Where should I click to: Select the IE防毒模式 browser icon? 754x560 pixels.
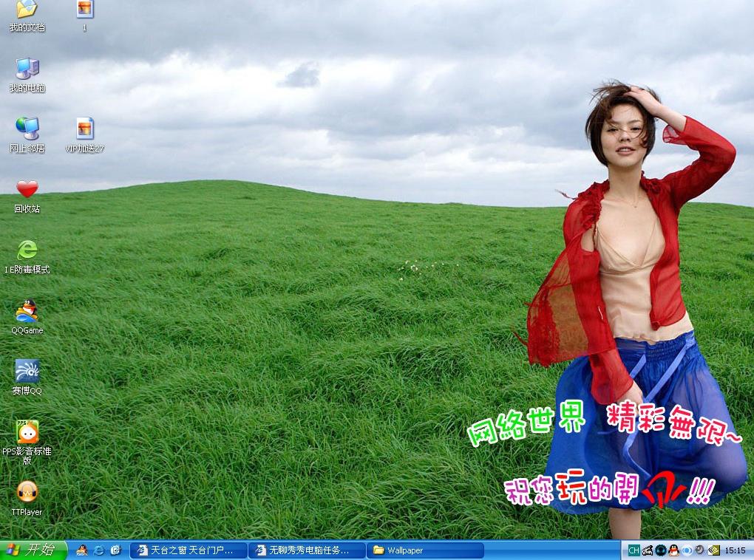pyautogui.click(x=27, y=256)
